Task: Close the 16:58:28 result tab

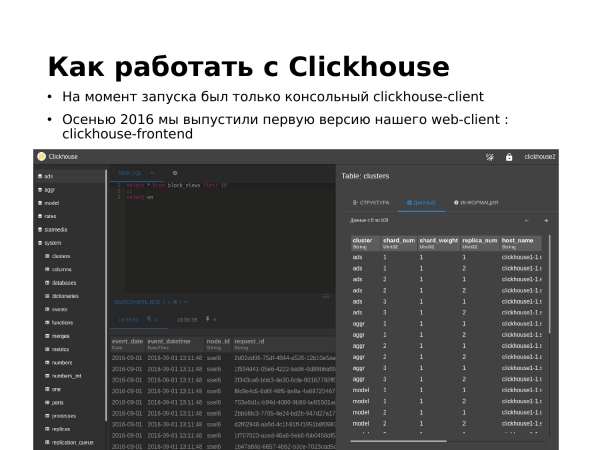Action: tap(215, 320)
